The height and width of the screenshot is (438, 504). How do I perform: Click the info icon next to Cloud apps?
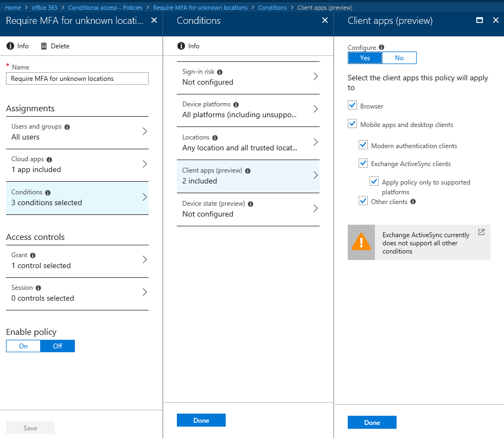49,160
